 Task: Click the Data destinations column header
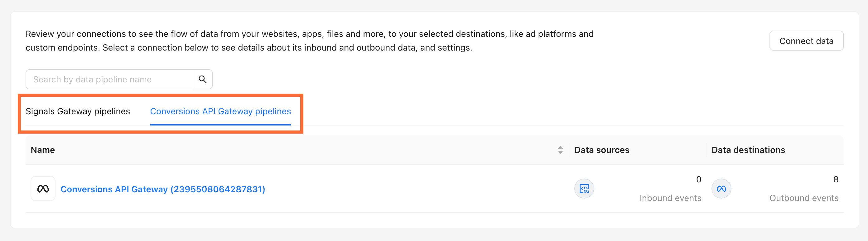tap(748, 150)
